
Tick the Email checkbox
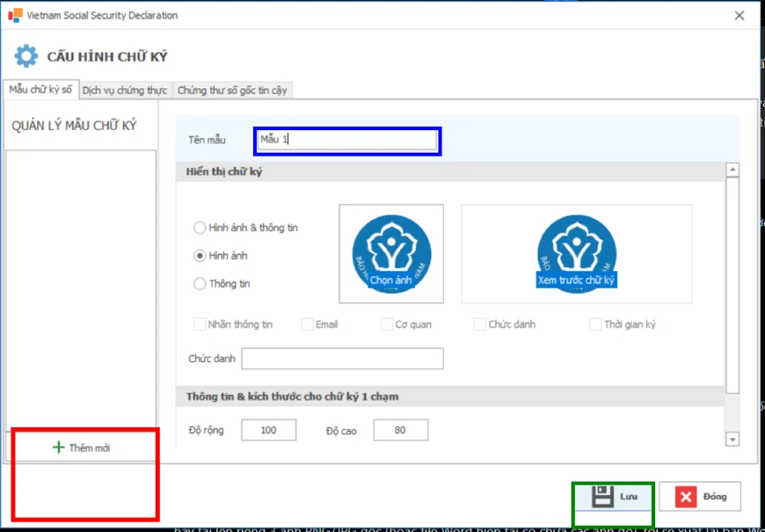(307, 324)
